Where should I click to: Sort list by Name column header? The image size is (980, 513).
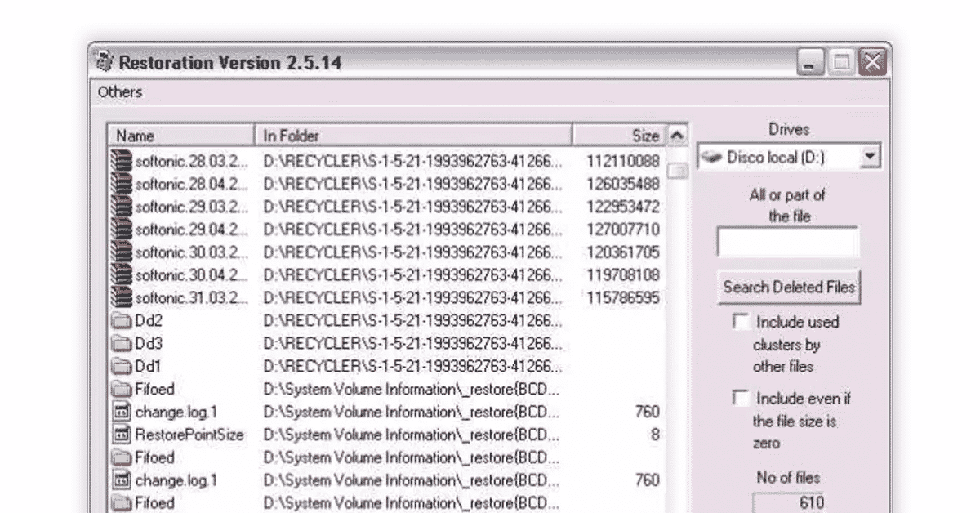coord(181,136)
